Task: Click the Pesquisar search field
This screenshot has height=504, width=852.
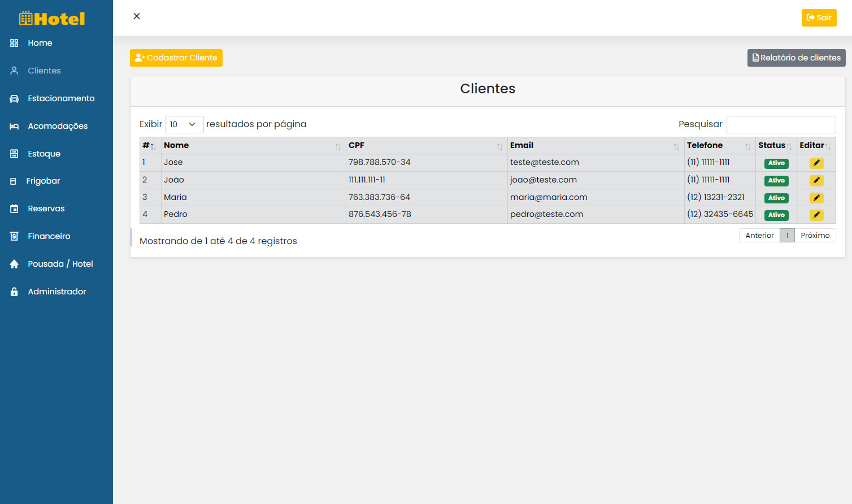Action: click(x=781, y=124)
